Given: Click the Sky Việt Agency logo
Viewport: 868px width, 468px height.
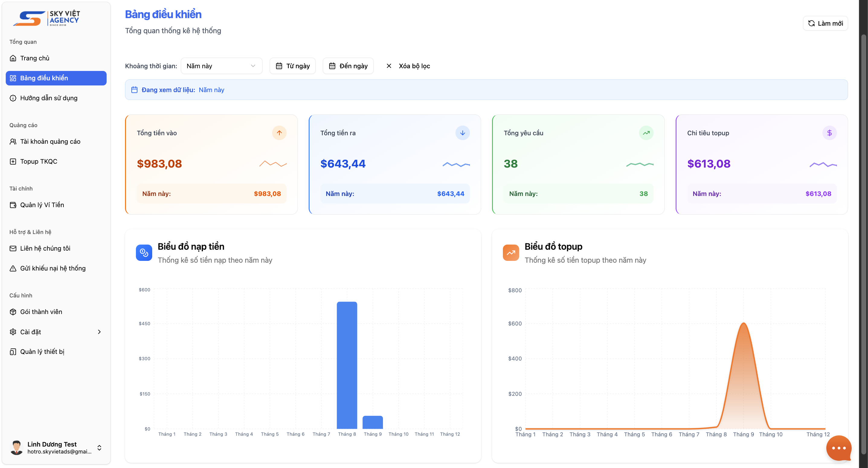Looking at the screenshot, I should 47,18.
